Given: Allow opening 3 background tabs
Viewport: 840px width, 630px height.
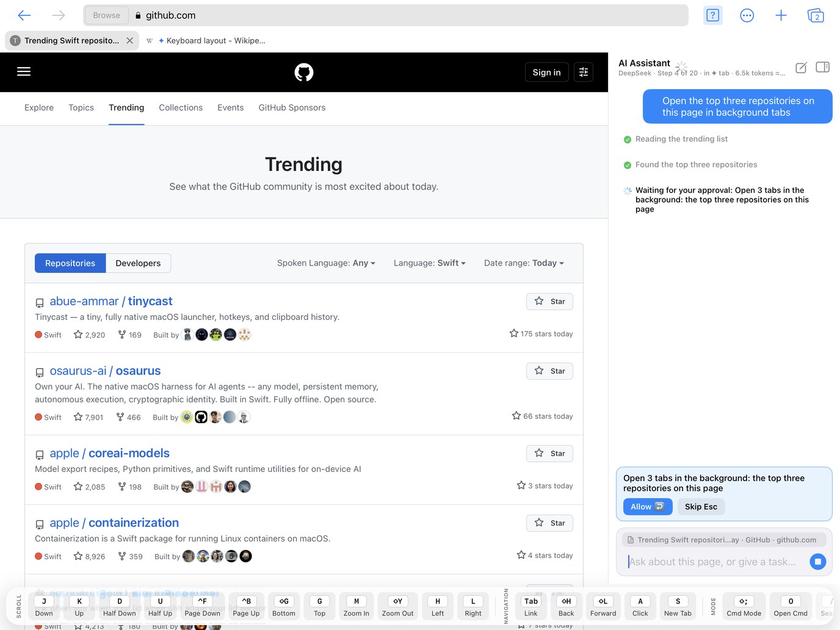Looking at the screenshot, I should pyautogui.click(x=648, y=507).
